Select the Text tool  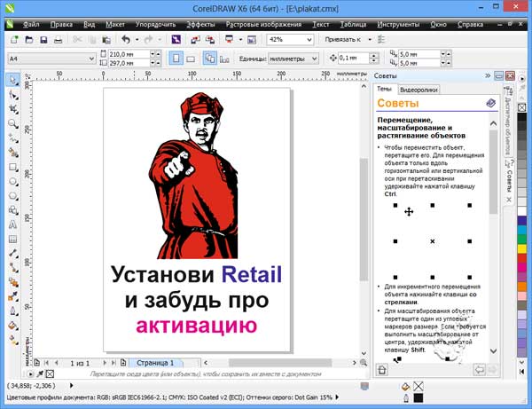tap(12, 224)
